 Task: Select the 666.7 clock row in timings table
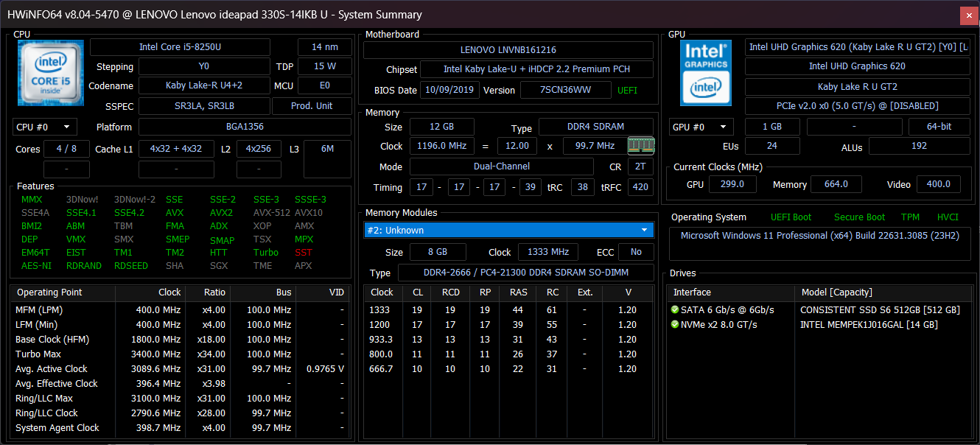click(508, 369)
